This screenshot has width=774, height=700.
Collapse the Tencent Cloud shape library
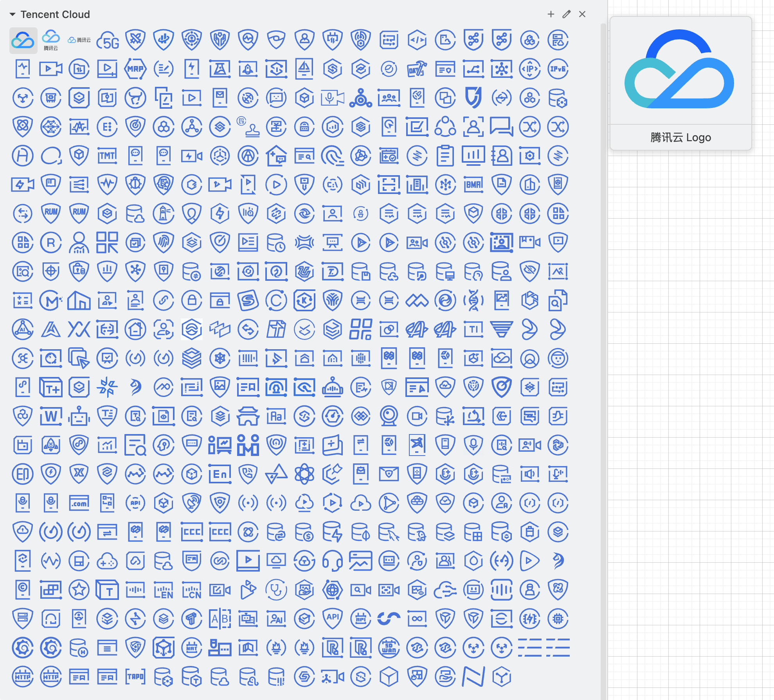click(13, 14)
